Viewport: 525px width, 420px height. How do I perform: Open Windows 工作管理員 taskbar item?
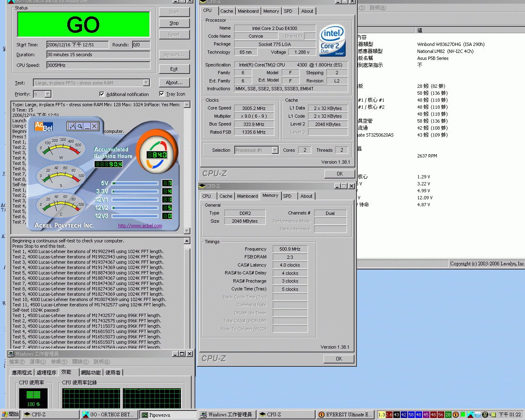click(226, 415)
